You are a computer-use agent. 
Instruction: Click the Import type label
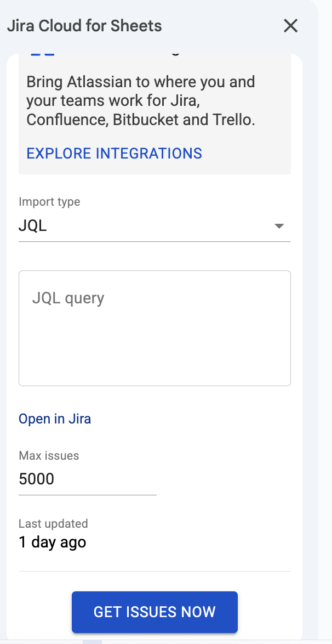(50, 202)
